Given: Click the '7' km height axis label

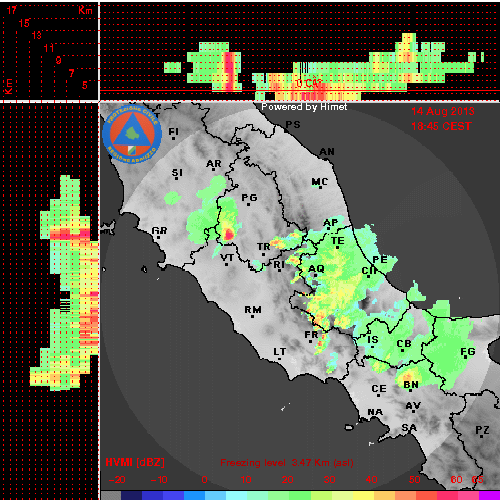Looking at the screenshot, I should coord(71,73).
